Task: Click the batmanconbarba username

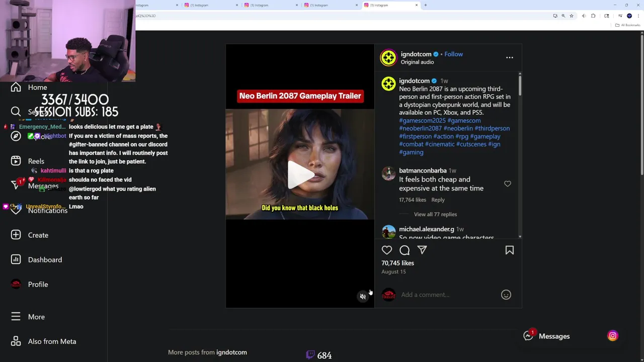Action: pos(423,171)
